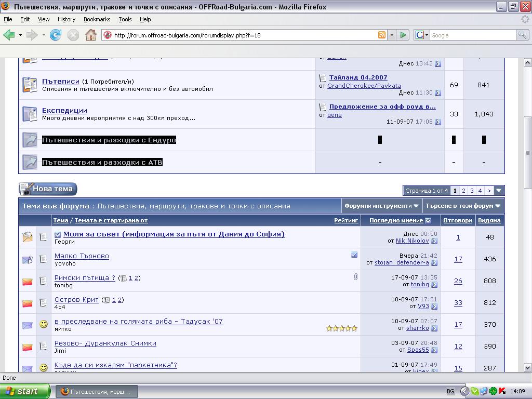
Task: Sort by Последно мнение column header
Action: pyautogui.click(x=396, y=220)
